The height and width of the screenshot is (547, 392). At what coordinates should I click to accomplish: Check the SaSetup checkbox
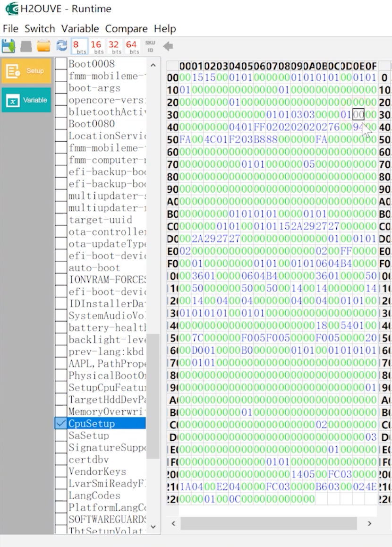(60, 436)
